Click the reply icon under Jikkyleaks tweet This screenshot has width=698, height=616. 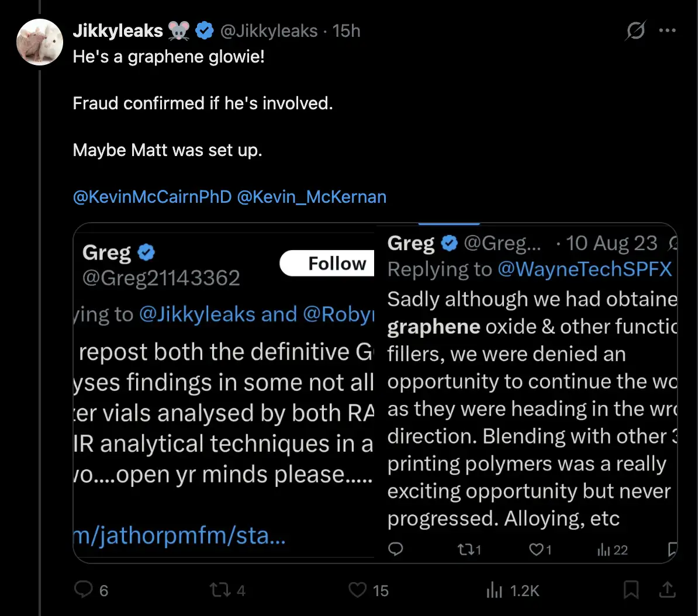tap(84, 590)
